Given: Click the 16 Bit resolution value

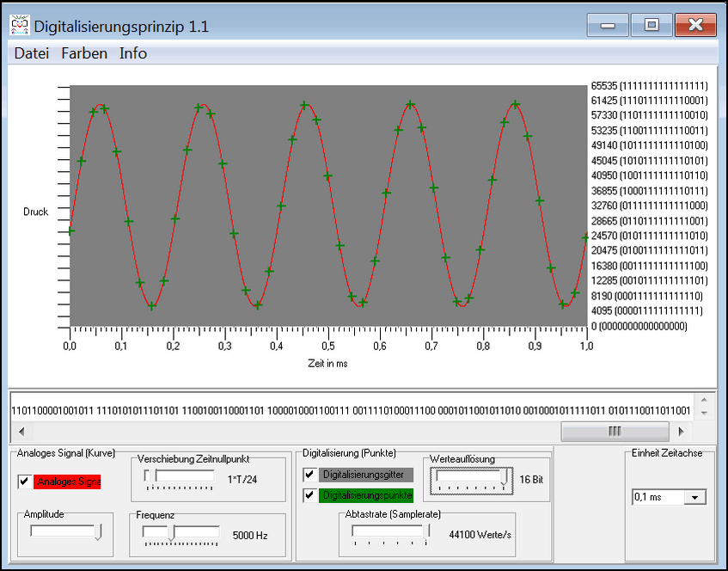Looking at the screenshot, I should click(531, 480).
